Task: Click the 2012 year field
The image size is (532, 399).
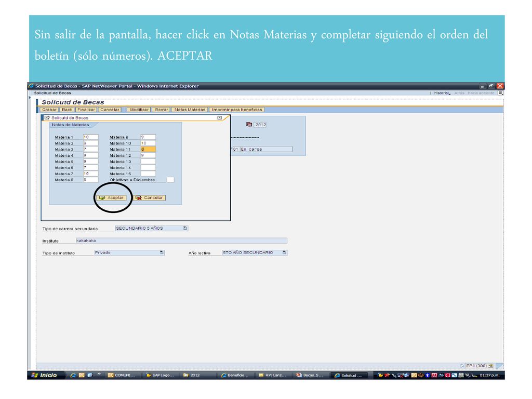Action: click(x=260, y=125)
